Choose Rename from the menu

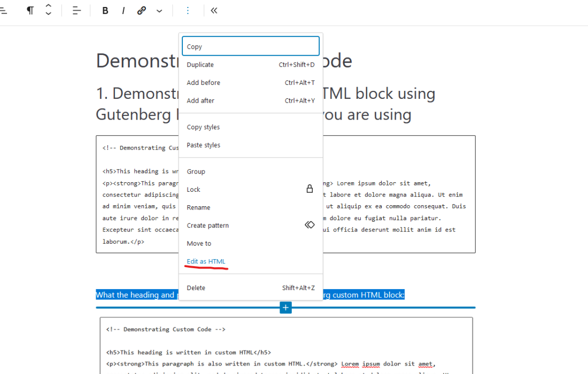pos(251,207)
